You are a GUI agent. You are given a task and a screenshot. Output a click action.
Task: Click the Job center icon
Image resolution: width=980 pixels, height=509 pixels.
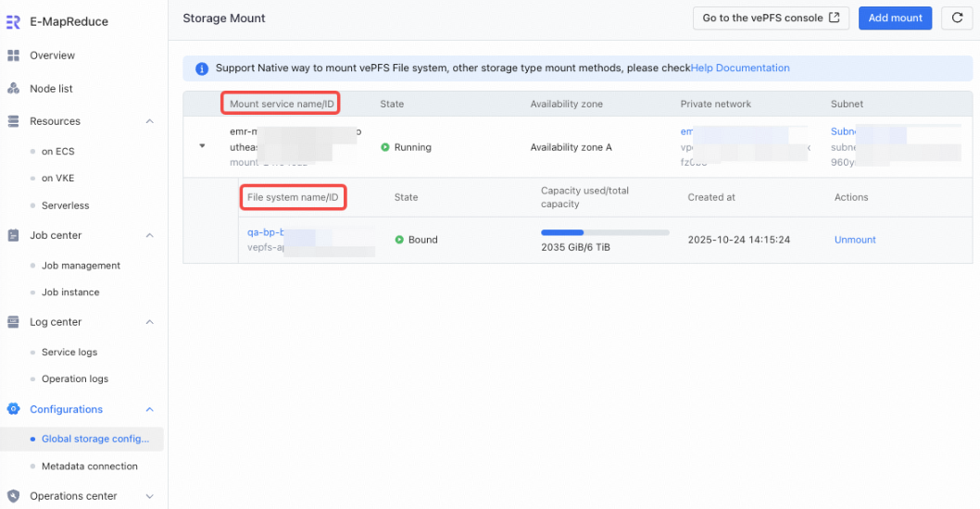13,235
